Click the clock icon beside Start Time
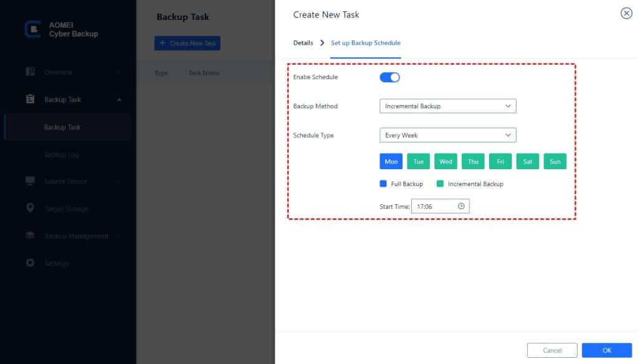Image resolution: width=638 pixels, height=364 pixels. 460,205
